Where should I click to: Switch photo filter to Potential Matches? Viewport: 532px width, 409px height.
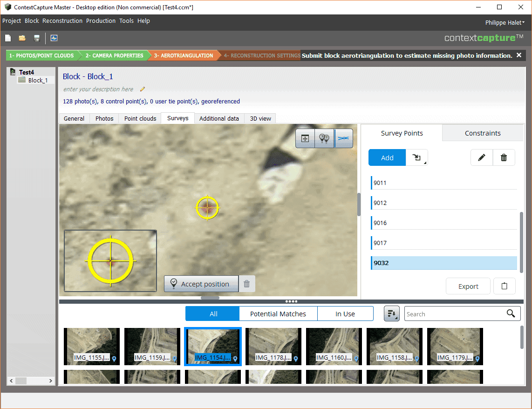[x=278, y=314]
